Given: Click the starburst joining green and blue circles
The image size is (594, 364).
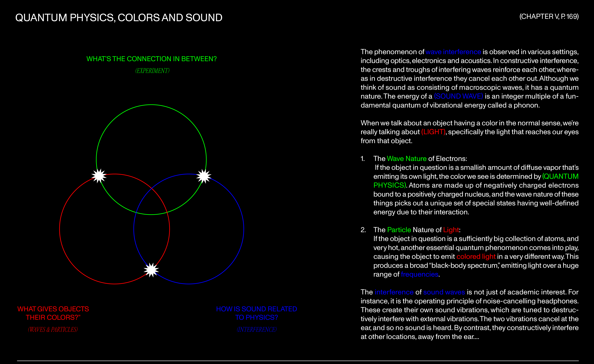Looking at the screenshot, I should 204,176.
